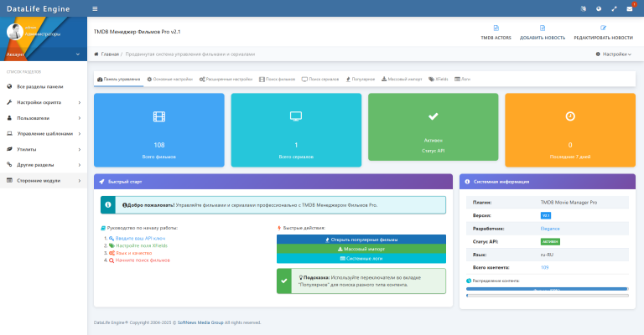This screenshot has width=644, height=335.
Task: Click the globe icon in top bar
Action: (599, 8)
